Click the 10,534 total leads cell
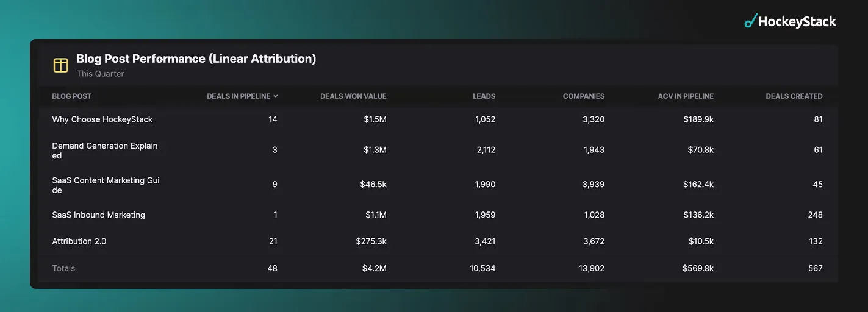 click(483, 268)
